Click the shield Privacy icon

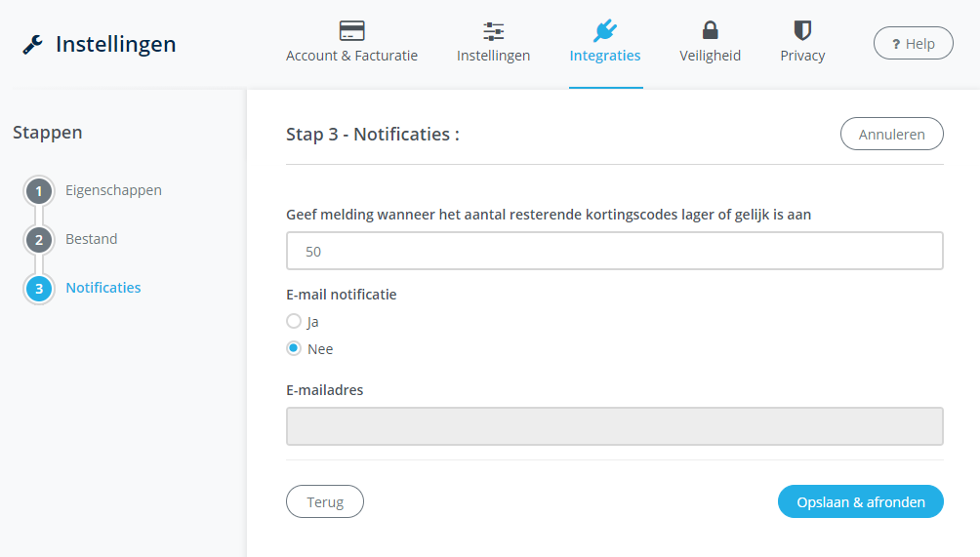802,30
